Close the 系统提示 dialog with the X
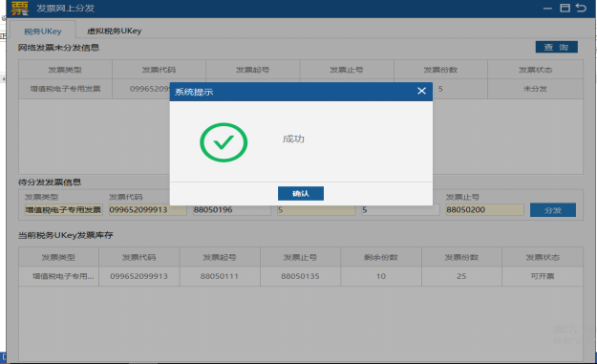 (421, 91)
